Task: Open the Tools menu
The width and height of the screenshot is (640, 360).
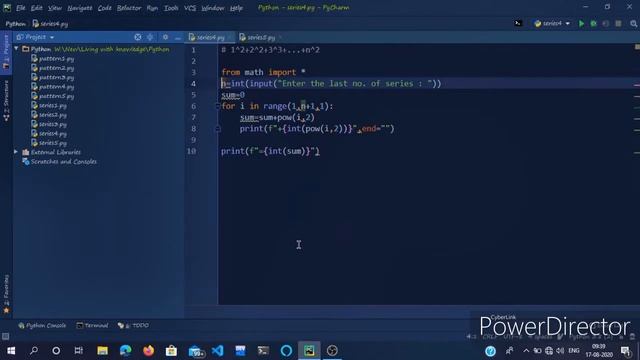Action: (171, 8)
